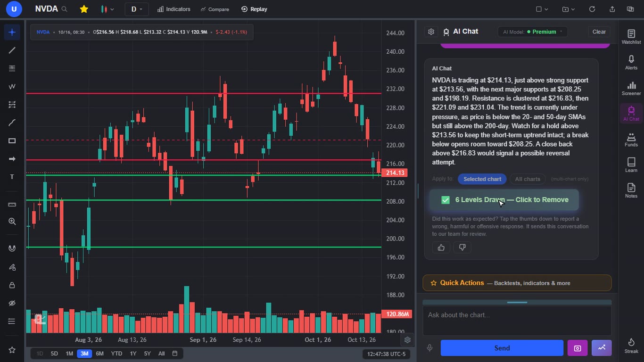The height and width of the screenshot is (362, 644).
Task: Open the Indicators menu
Action: [x=174, y=9]
